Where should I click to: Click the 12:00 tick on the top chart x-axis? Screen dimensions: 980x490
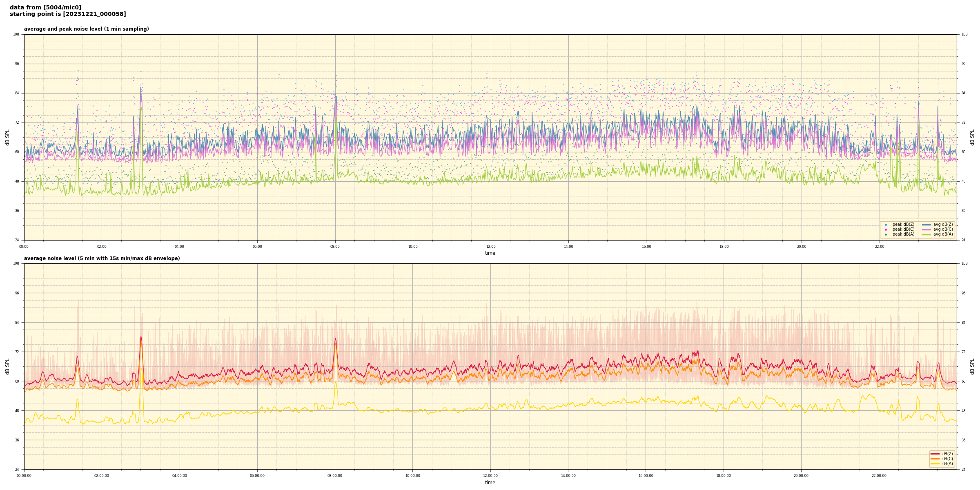pyautogui.click(x=490, y=247)
